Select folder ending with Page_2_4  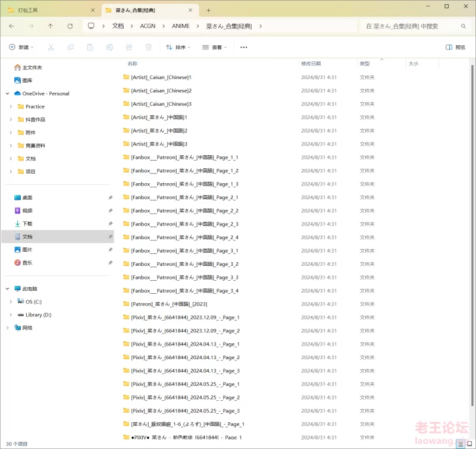click(x=181, y=237)
